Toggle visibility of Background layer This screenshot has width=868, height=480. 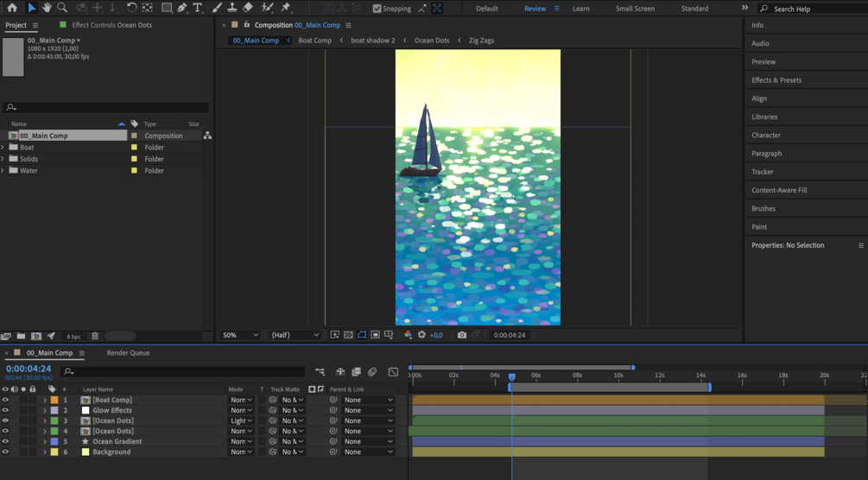5,452
